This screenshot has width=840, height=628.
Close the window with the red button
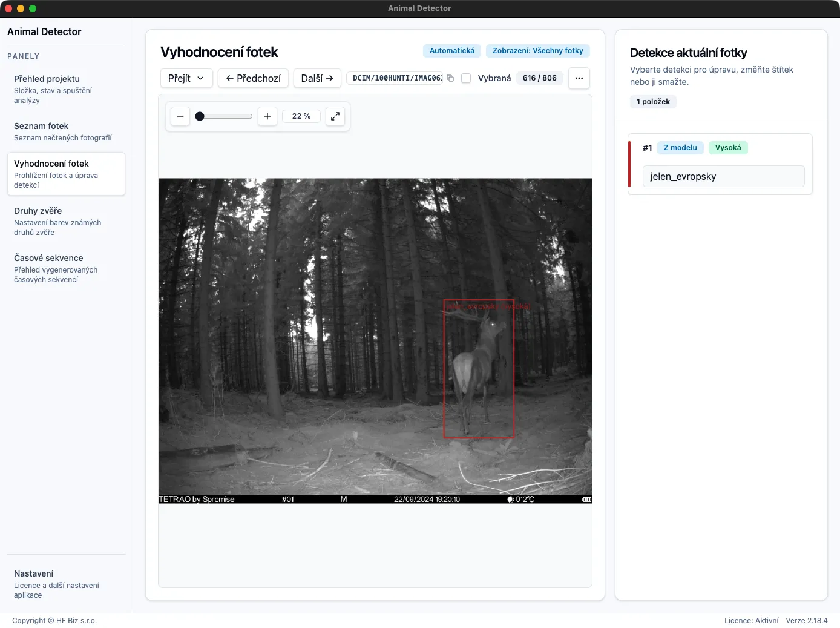pos(8,8)
